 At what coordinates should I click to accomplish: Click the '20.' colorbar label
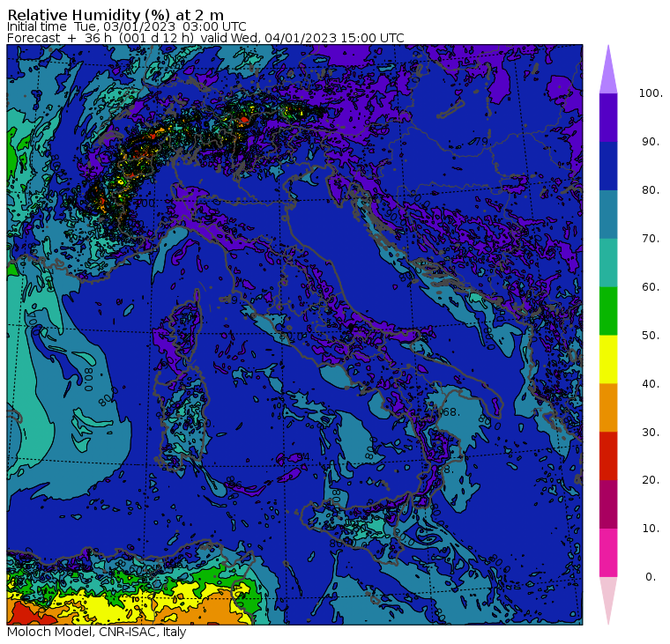[x=651, y=480]
